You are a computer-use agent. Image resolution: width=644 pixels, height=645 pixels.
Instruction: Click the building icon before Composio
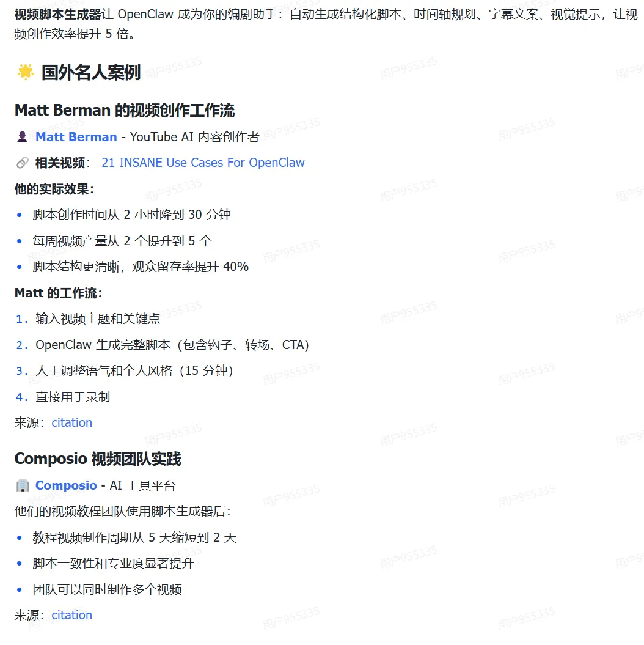click(x=23, y=486)
